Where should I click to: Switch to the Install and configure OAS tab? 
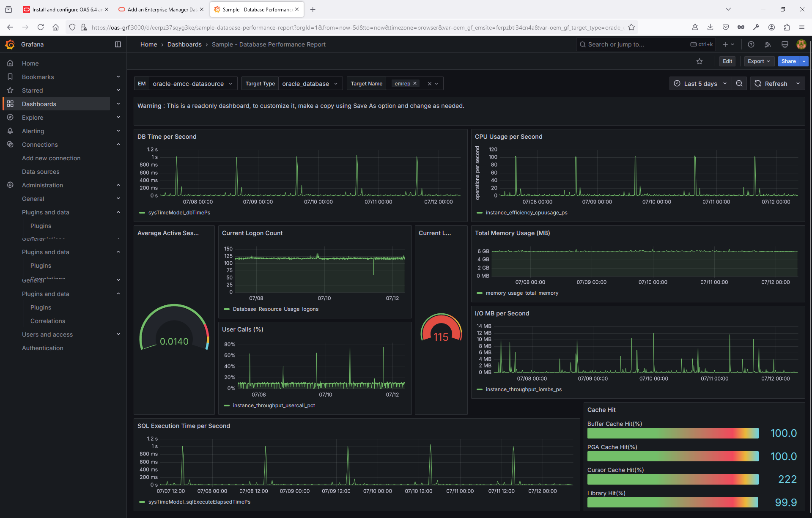[66, 9]
